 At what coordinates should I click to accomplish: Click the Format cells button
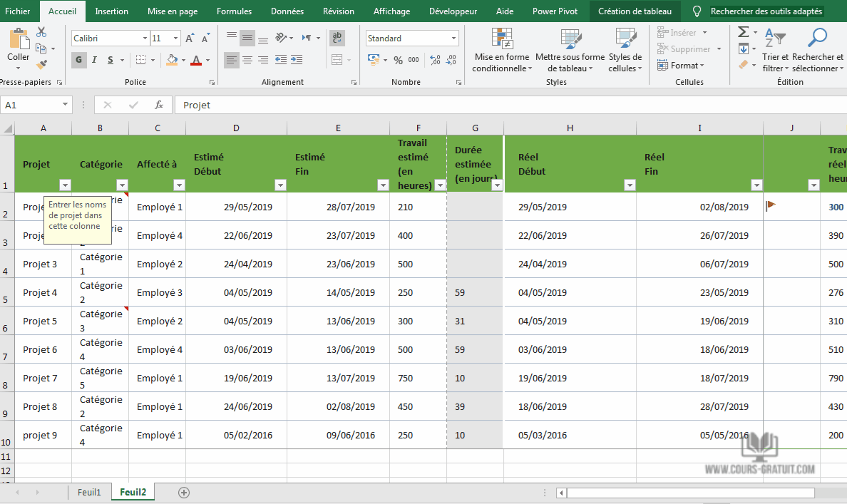[x=684, y=66]
